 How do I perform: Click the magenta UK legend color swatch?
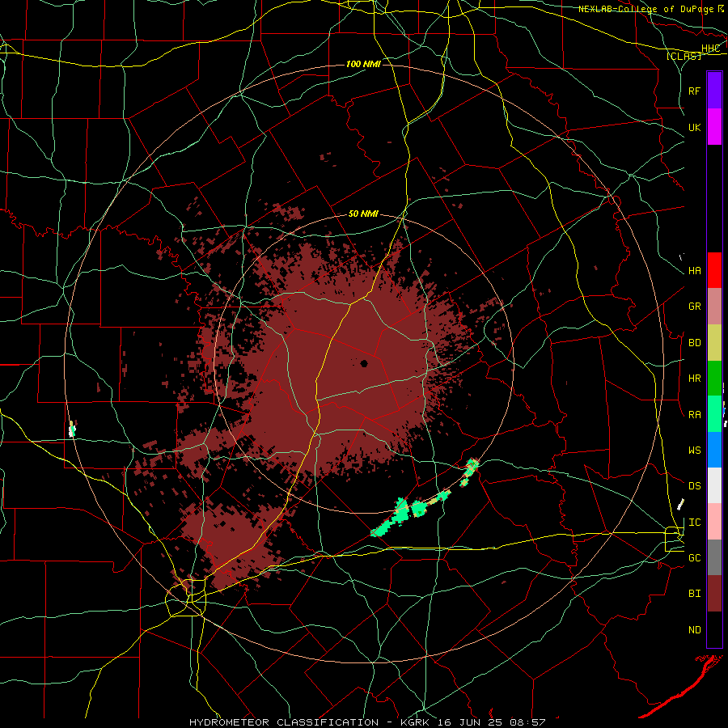point(714,127)
